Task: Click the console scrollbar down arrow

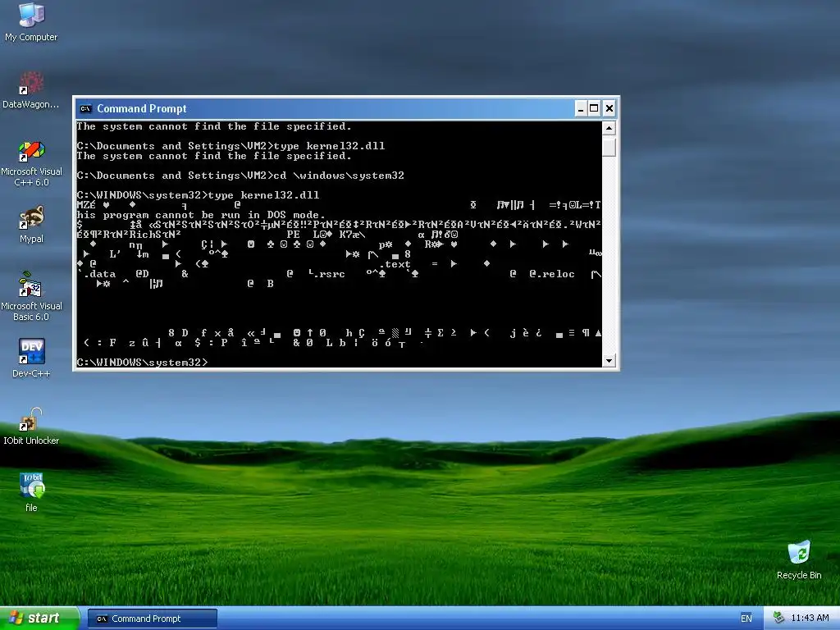Action: (x=609, y=361)
